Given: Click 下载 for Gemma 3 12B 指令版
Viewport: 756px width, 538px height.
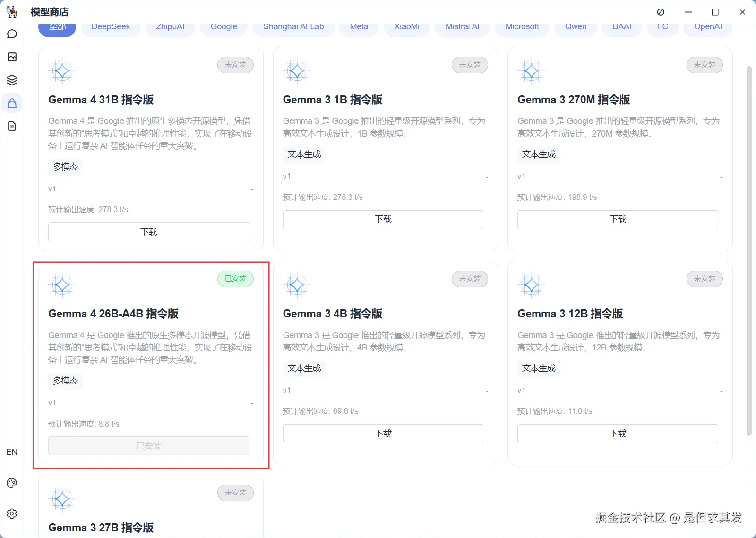Looking at the screenshot, I should point(617,433).
